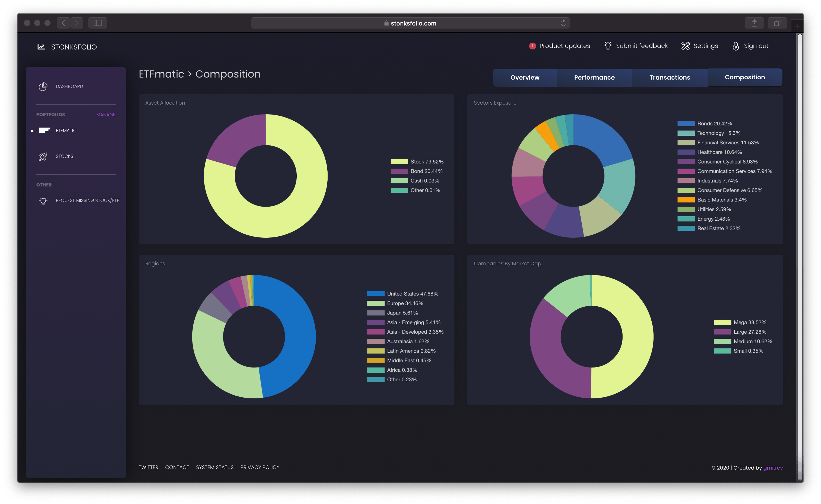Open the Product updates notification badge
This screenshot has height=504, width=821.
pos(532,46)
